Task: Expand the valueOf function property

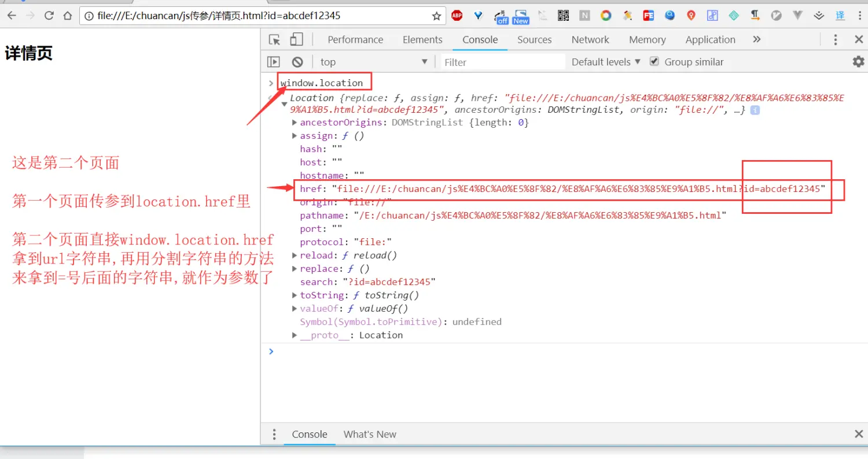Action: click(x=295, y=308)
